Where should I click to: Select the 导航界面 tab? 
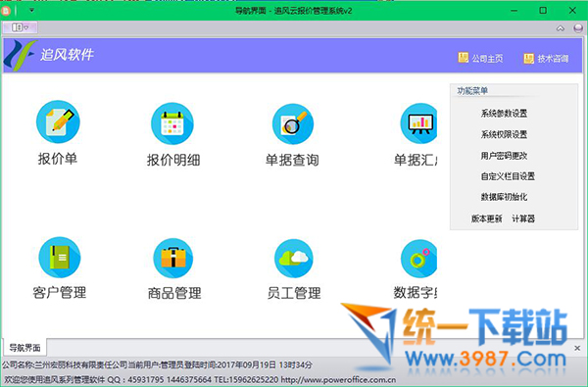pyautogui.click(x=24, y=348)
